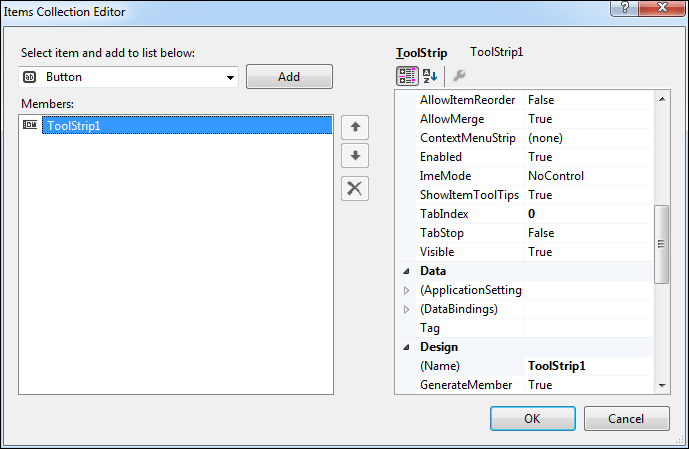The height and width of the screenshot is (449, 689).
Task: Expand the (ApplicationSettings) property
Action: point(407,290)
